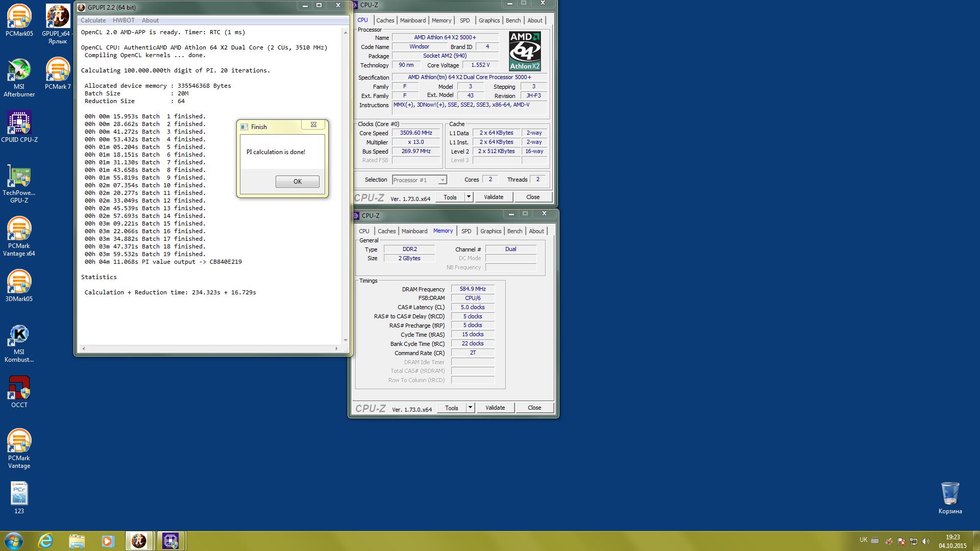
Task: Click the Bus Speed value 269.97 MHz
Action: click(416, 151)
